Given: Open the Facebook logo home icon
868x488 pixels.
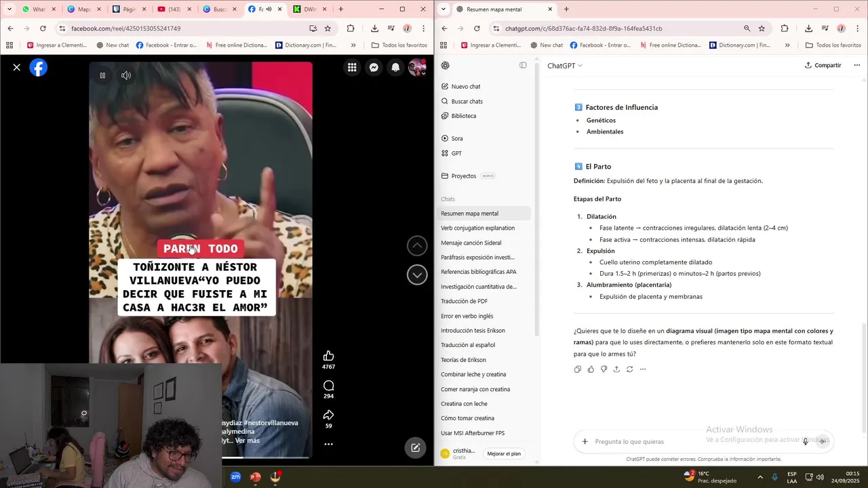Looking at the screenshot, I should pos(39,67).
